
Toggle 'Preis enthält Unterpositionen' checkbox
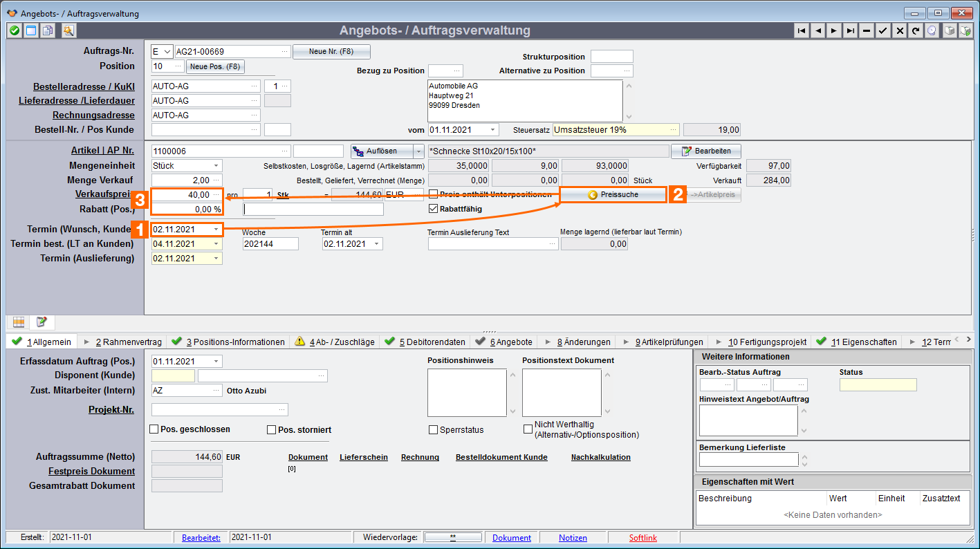434,194
